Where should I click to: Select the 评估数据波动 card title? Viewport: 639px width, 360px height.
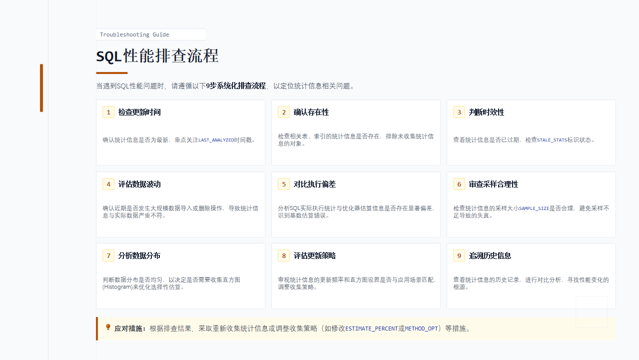click(x=139, y=184)
